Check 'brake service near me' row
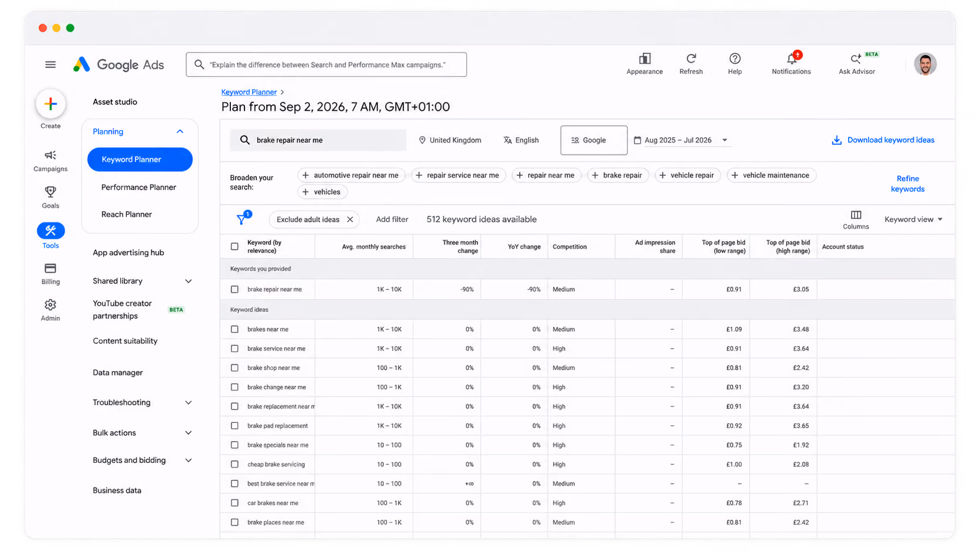Image resolution: width=980 pixels, height=552 pixels. point(234,348)
